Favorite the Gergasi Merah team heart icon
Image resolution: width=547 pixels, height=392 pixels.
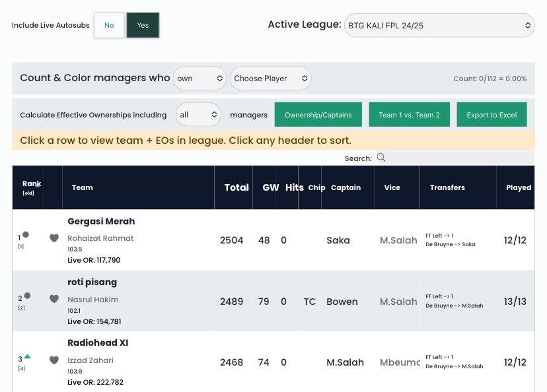pos(54,238)
